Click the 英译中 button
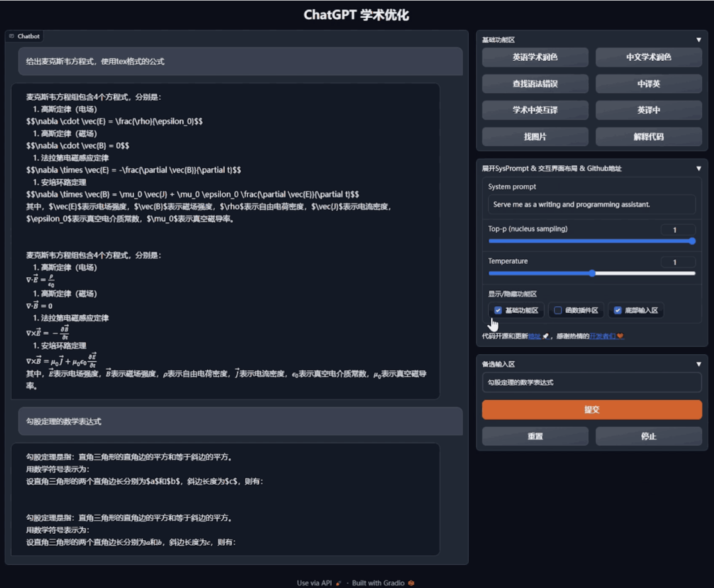Screen dimensions: 714x588 coord(649,110)
